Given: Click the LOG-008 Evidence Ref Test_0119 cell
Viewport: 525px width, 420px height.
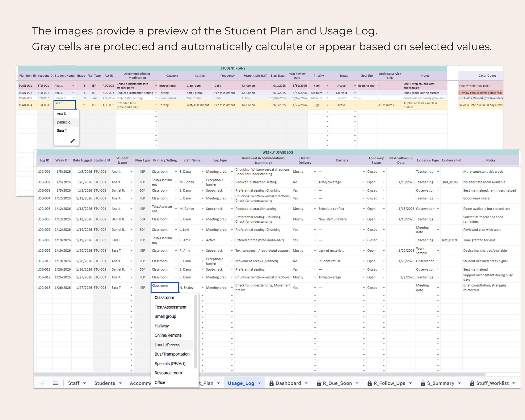Looking at the screenshot, I should (x=451, y=240).
